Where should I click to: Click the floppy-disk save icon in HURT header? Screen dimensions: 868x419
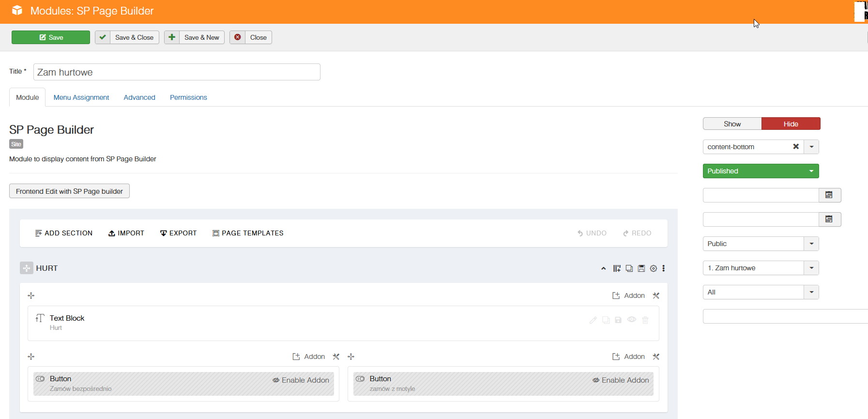641,268
